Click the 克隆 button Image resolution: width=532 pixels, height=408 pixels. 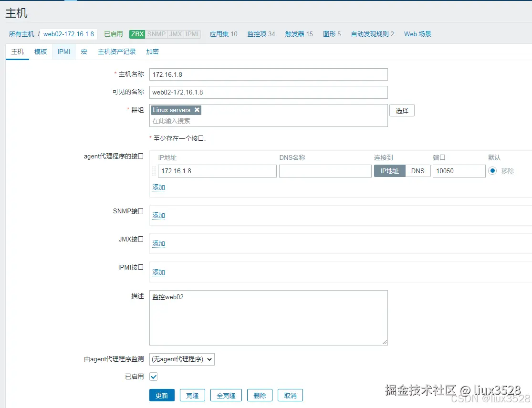(192, 396)
